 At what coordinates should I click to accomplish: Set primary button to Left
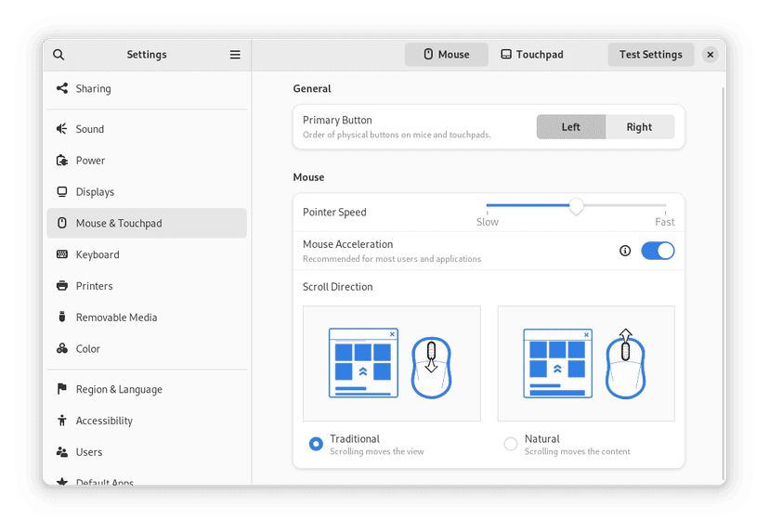[x=571, y=127]
